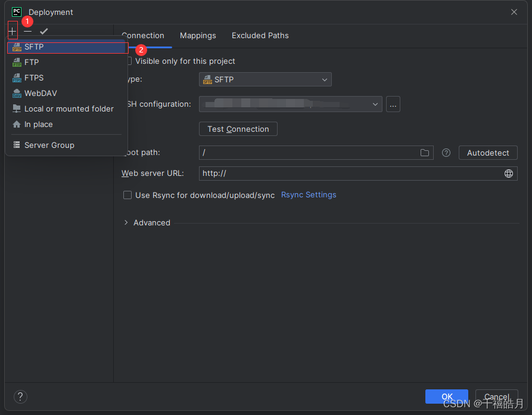Open the SSH configuration dropdown

tap(291, 104)
